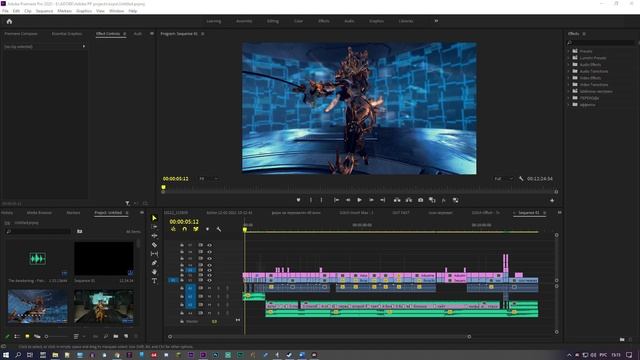Export frame with camera icon
This screenshot has height=360, width=640.
click(x=420, y=200)
